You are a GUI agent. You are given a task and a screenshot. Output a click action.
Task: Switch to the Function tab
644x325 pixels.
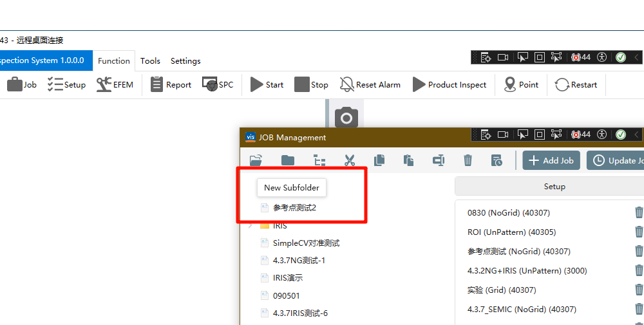click(x=114, y=60)
